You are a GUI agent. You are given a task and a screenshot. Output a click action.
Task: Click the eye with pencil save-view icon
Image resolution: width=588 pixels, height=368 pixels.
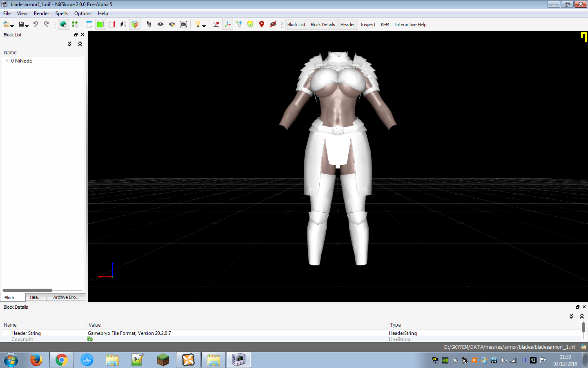(172, 25)
